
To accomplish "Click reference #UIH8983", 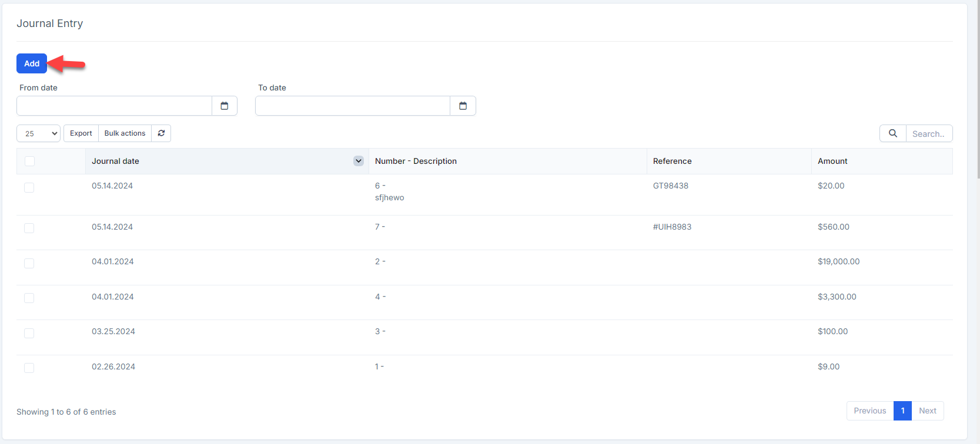I will point(672,227).
